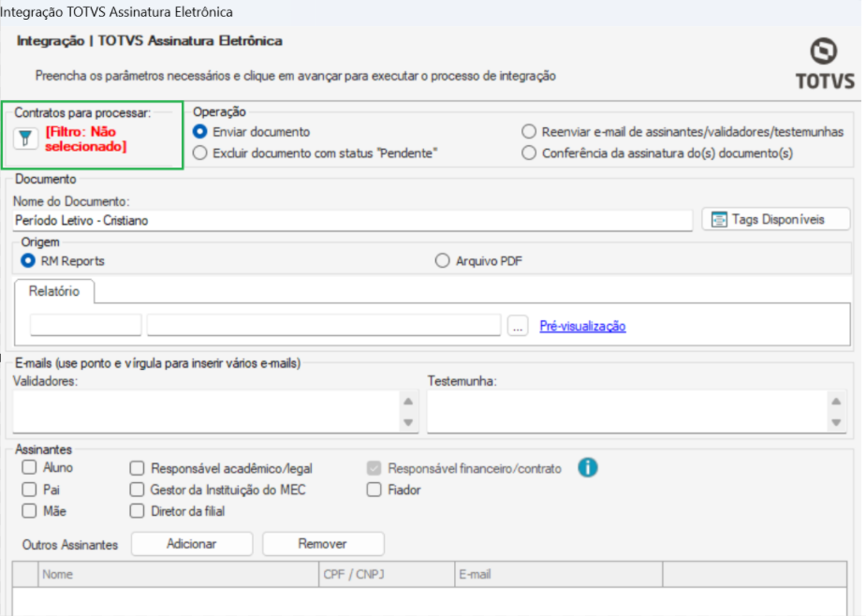Check Diretor da filial checkbox

[137, 511]
